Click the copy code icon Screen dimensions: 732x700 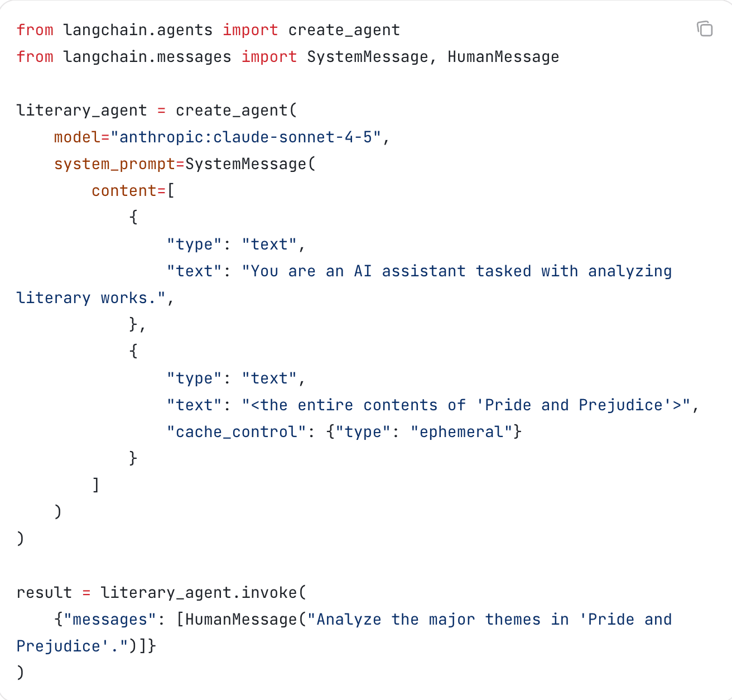pyautogui.click(x=705, y=29)
